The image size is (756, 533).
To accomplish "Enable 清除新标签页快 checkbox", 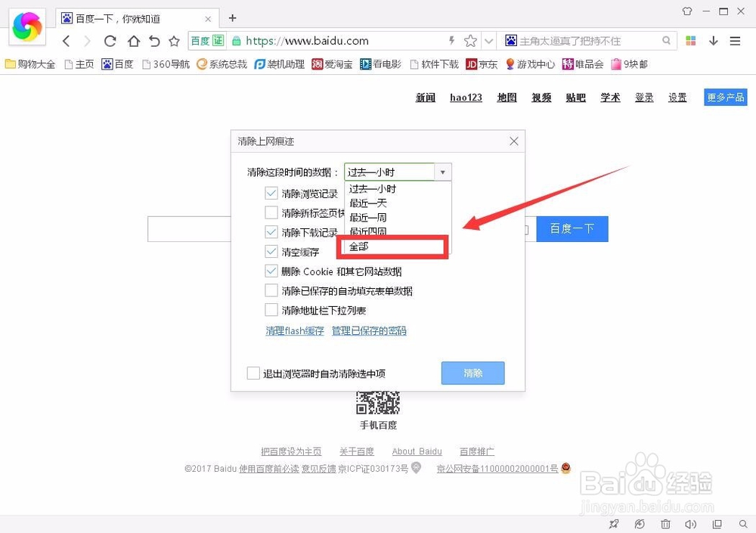I will [271, 212].
